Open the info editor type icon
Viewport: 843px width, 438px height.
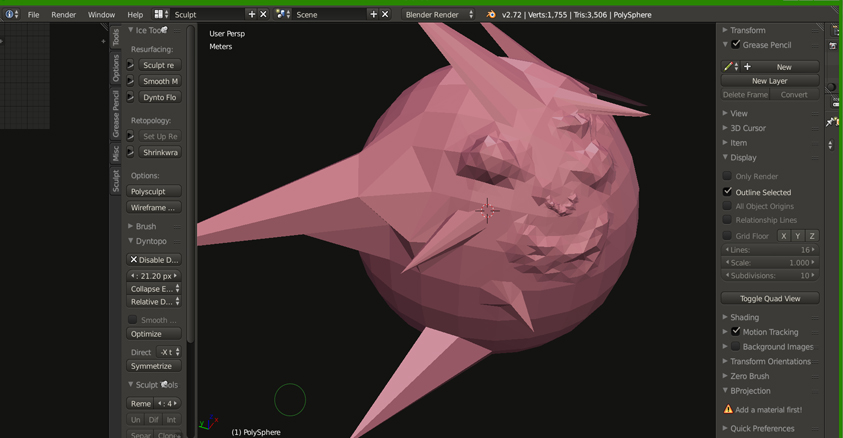tap(11, 15)
